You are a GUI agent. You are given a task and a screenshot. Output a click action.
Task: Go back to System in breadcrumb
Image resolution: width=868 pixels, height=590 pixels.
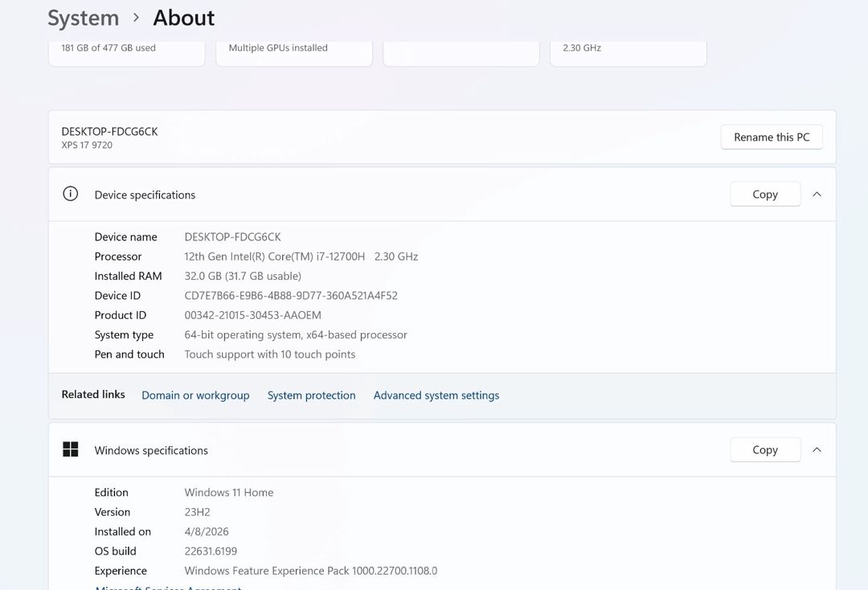[83, 18]
